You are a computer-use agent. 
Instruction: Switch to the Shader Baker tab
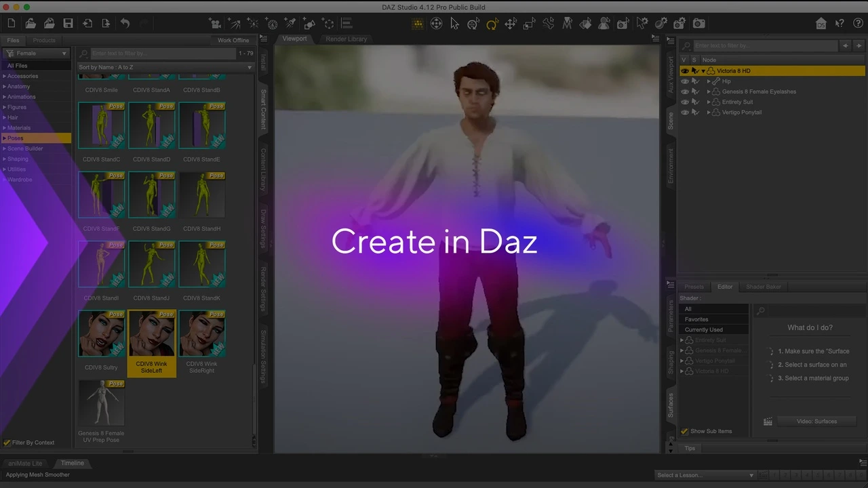coord(763,287)
